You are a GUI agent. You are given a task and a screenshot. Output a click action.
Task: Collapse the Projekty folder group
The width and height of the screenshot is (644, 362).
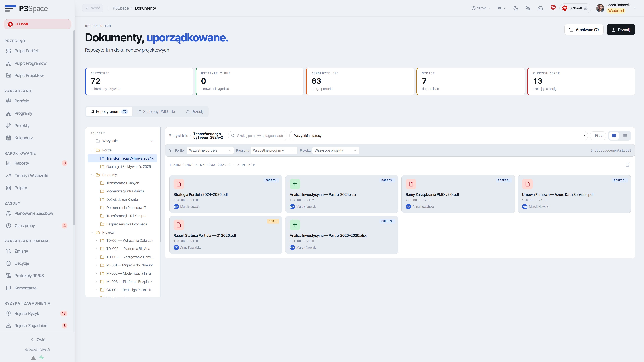(x=92, y=232)
